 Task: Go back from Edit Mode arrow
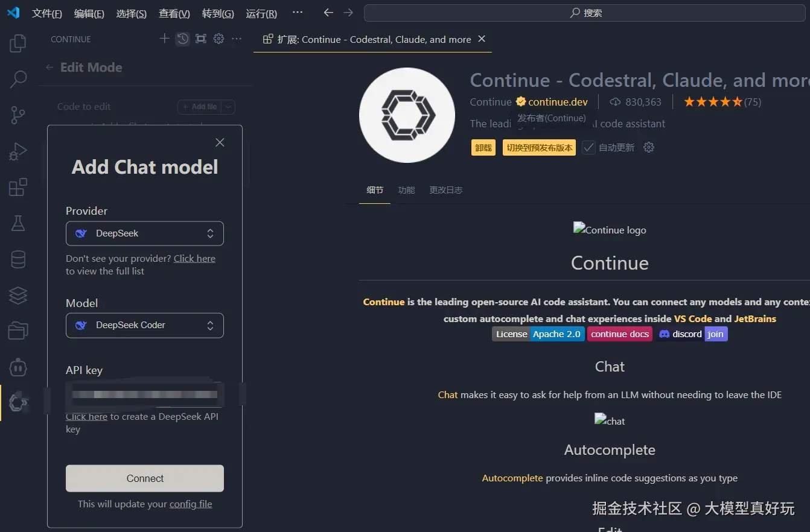coord(49,68)
